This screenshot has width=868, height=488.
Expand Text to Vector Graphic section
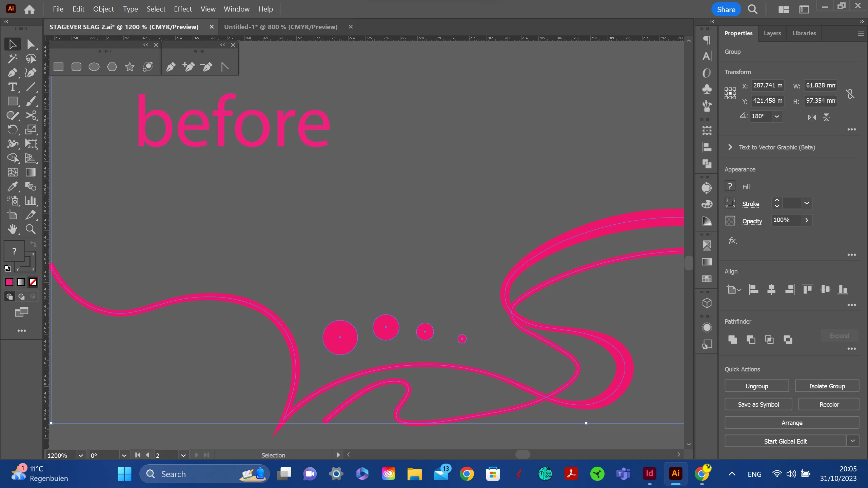point(730,147)
